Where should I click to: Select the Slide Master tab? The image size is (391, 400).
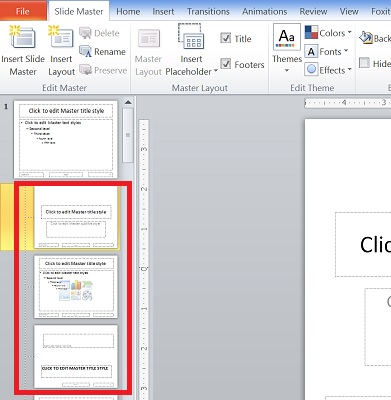[x=79, y=11]
